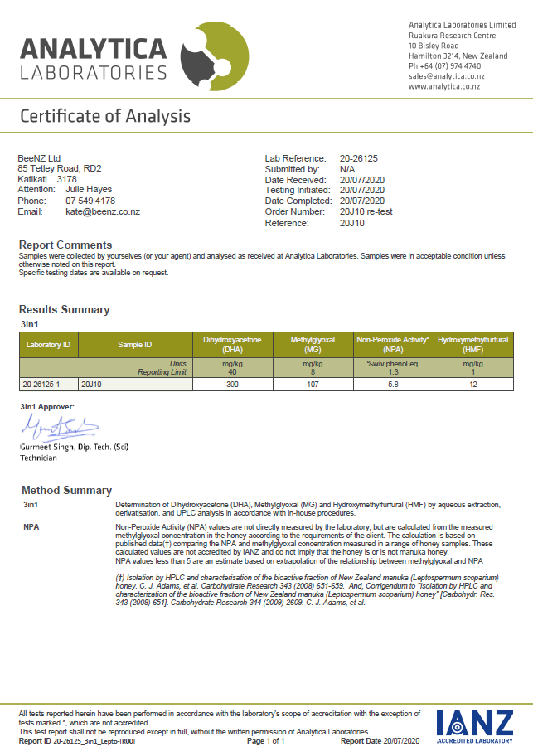Select the HMF result 12
This screenshot has height=756, width=533.
click(x=473, y=385)
